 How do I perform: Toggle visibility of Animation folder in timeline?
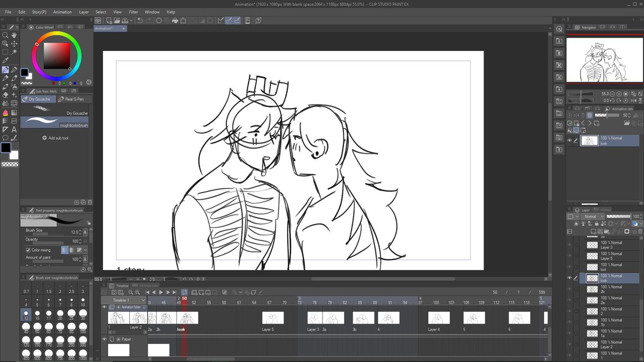click(x=104, y=307)
